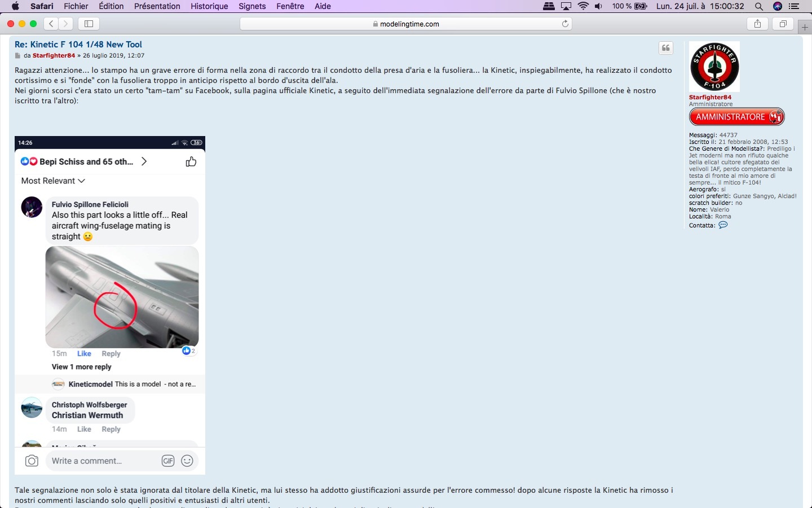Click the camera icon in comment bar
This screenshot has width=812, height=508.
coord(32,461)
